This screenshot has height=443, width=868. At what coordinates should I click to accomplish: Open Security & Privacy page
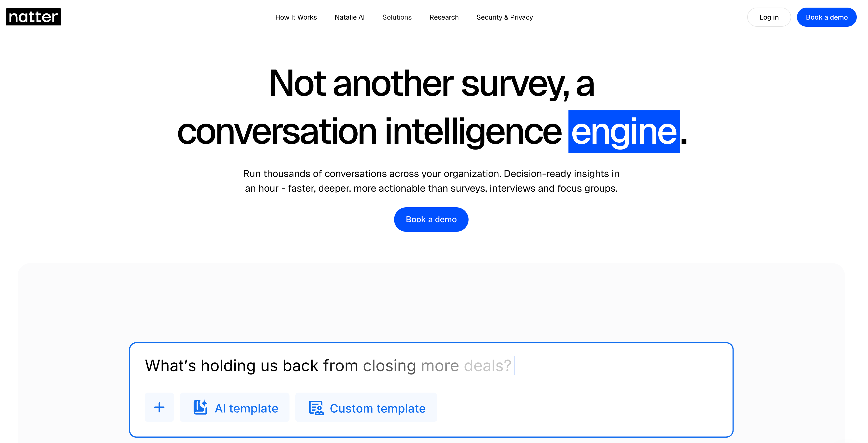tap(505, 17)
